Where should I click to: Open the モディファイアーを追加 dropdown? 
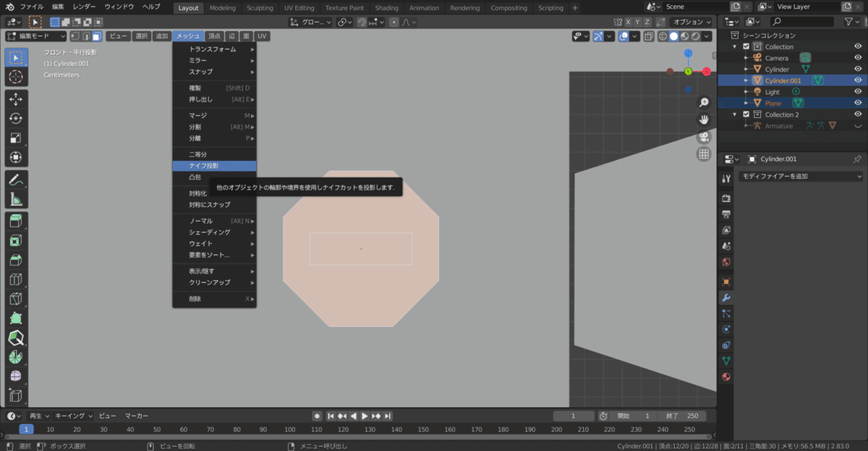click(x=801, y=176)
